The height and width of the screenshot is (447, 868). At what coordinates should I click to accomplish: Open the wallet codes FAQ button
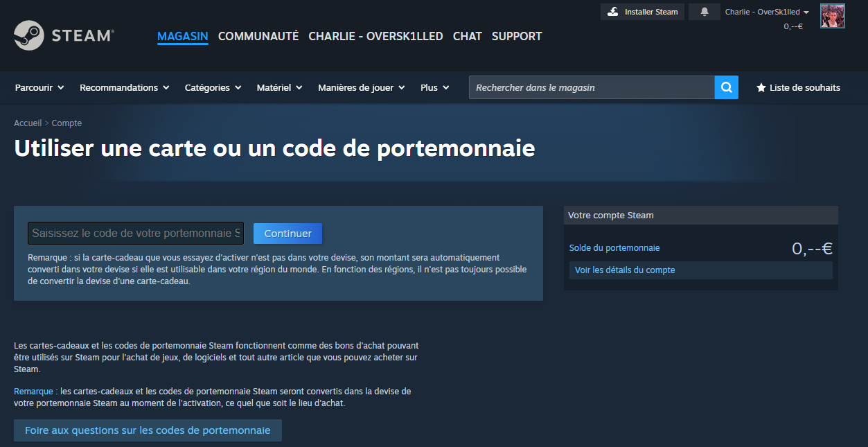click(148, 430)
